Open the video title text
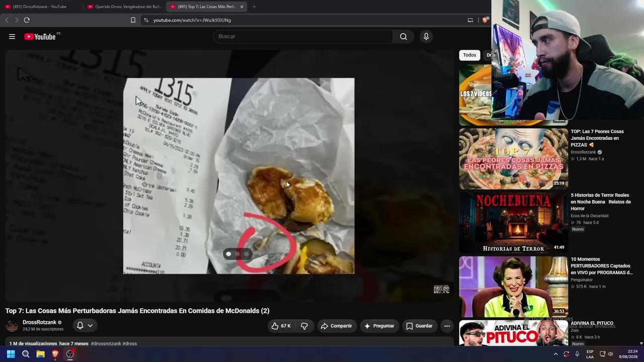 coord(137,311)
